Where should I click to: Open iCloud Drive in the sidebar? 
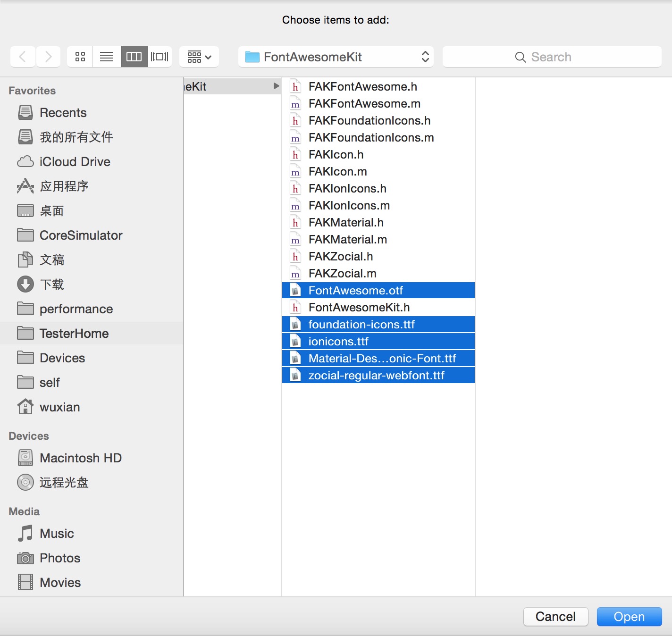click(x=92, y=162)
